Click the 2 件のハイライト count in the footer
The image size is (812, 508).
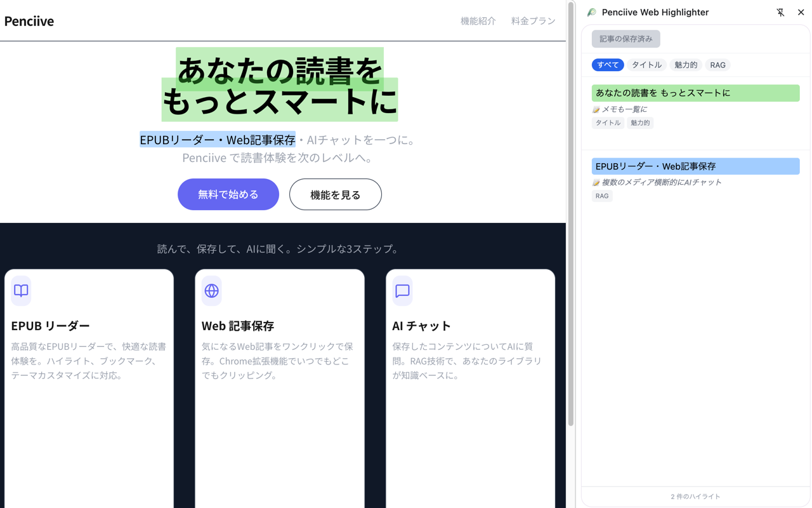[x=695, y=497]
